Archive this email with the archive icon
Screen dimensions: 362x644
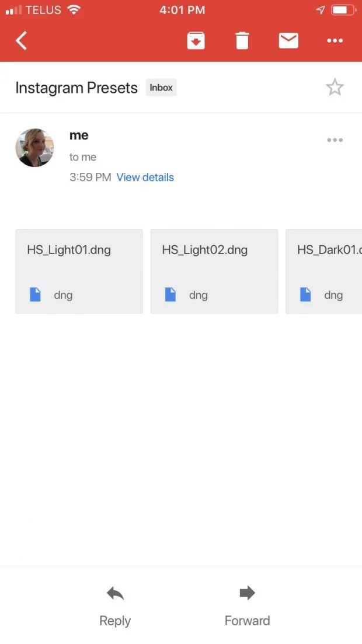[196, 41]
